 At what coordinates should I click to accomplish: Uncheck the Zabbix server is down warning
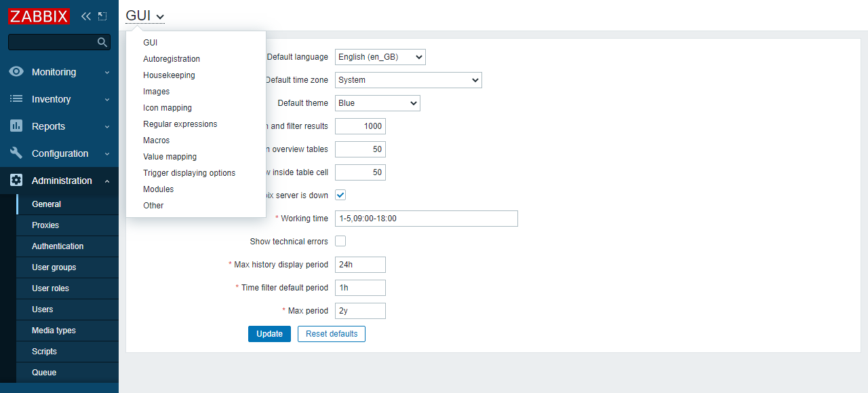[340, 193]
